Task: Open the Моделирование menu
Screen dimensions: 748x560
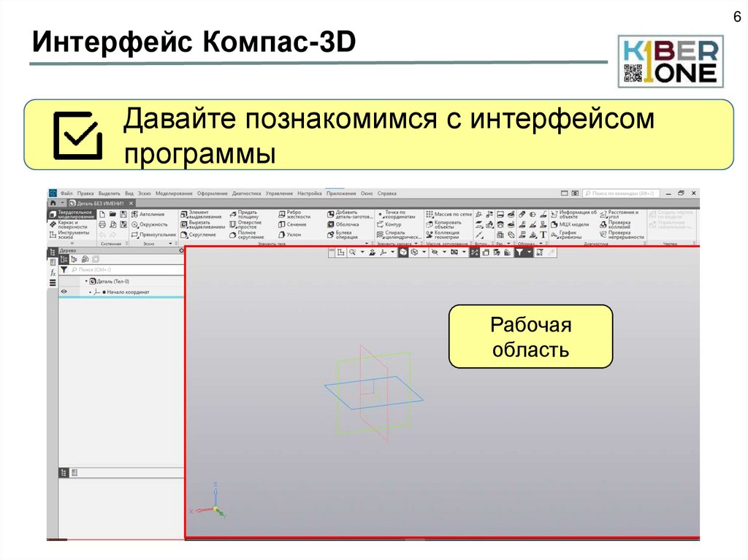Action: tap(174, 193)
